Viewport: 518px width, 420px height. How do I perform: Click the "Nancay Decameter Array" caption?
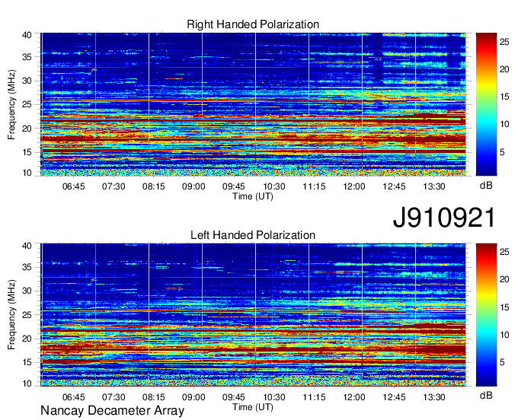click(x=112, y=411)
